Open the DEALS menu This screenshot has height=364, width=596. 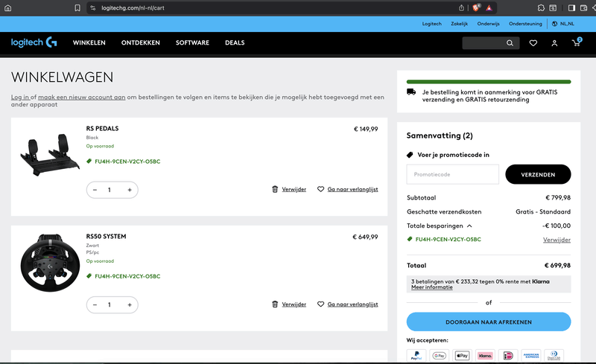[x=235, y=42]
